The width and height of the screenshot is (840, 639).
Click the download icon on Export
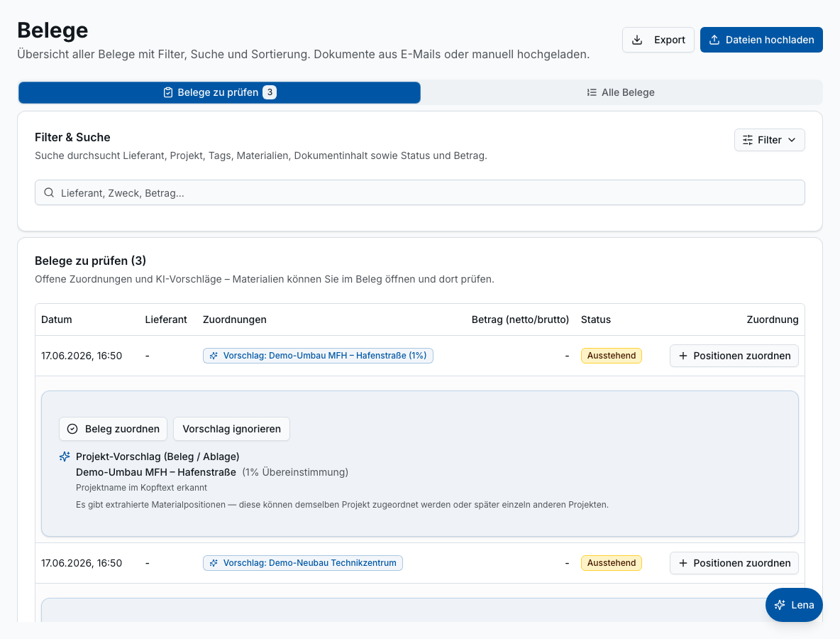(x=637, y=40)
